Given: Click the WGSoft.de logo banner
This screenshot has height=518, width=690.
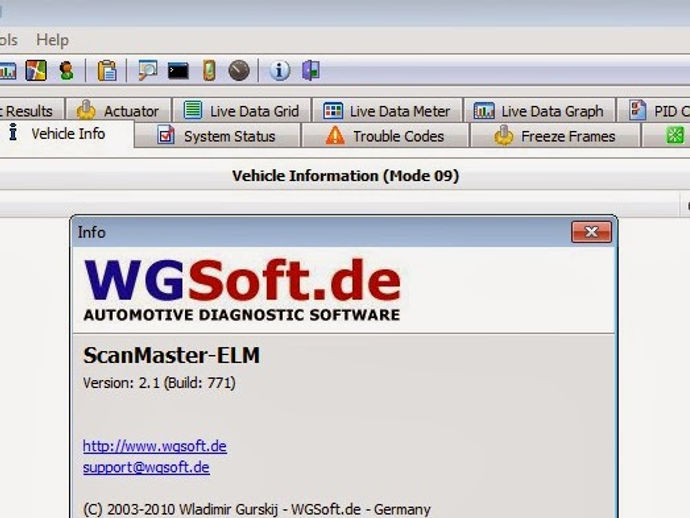Looking at the screenshot, I should [242, 290].
